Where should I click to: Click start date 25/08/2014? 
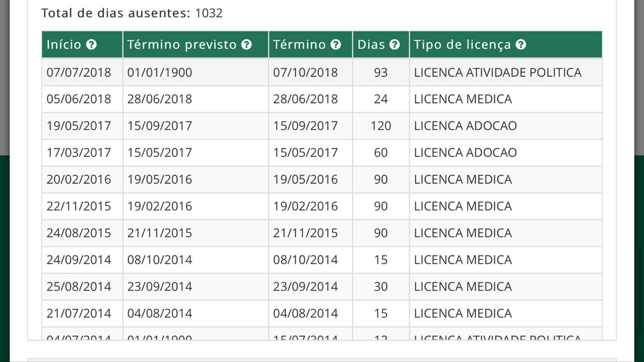[x=79, y=287]
